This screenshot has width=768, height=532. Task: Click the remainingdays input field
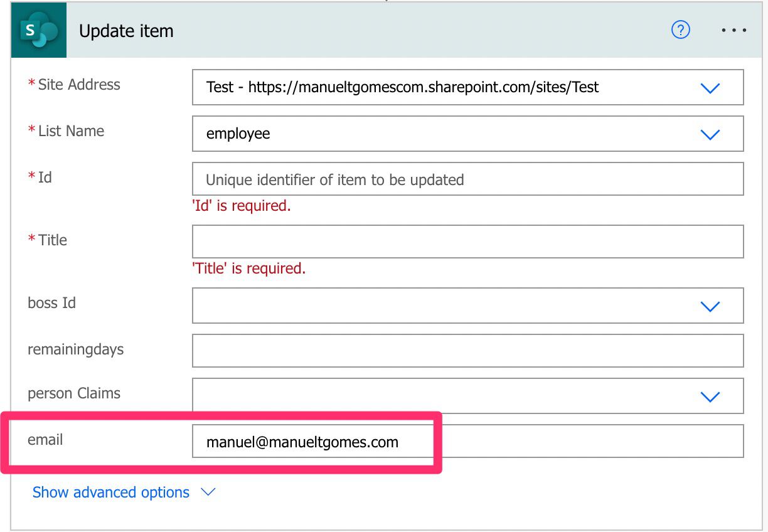coord(468,351)
